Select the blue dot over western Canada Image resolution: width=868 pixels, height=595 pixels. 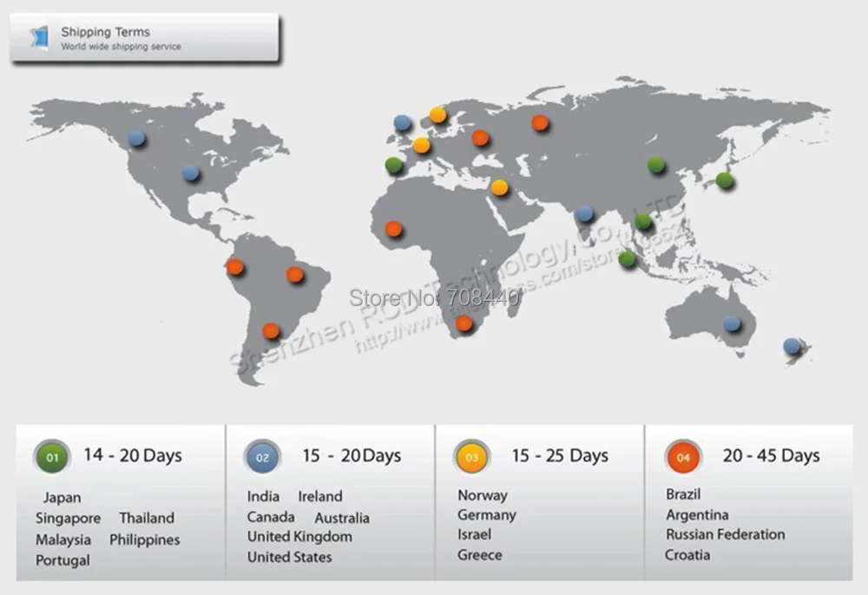pyautogui.click(x=136, y=138)
